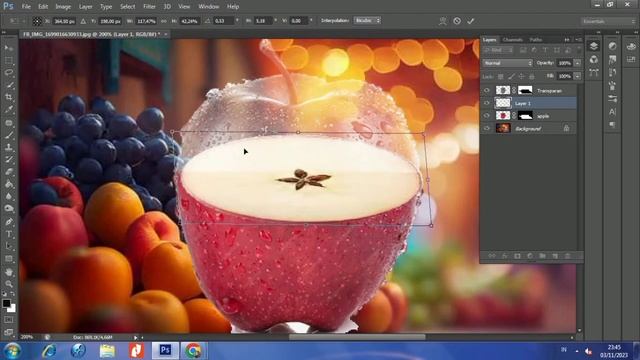The width and height of the screenshot is (640, 360).
Task: Toggle relative positioning triangle in options bar
Action: (x=83, y=21)
